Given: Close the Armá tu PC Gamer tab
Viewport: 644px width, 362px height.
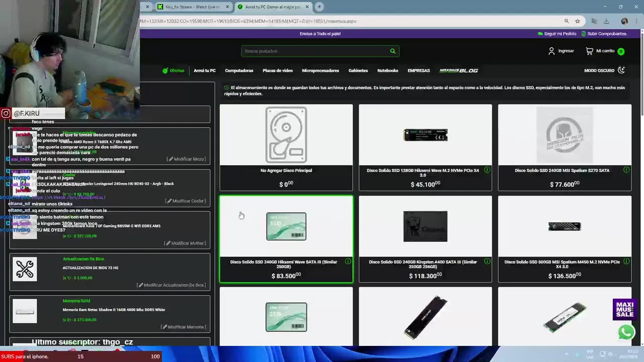Looking at the screenshot, I should [306, 7].
